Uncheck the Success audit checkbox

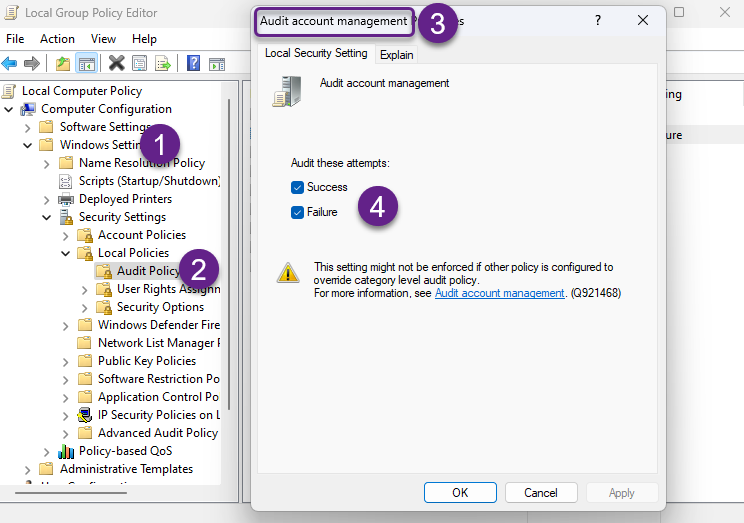297,188
